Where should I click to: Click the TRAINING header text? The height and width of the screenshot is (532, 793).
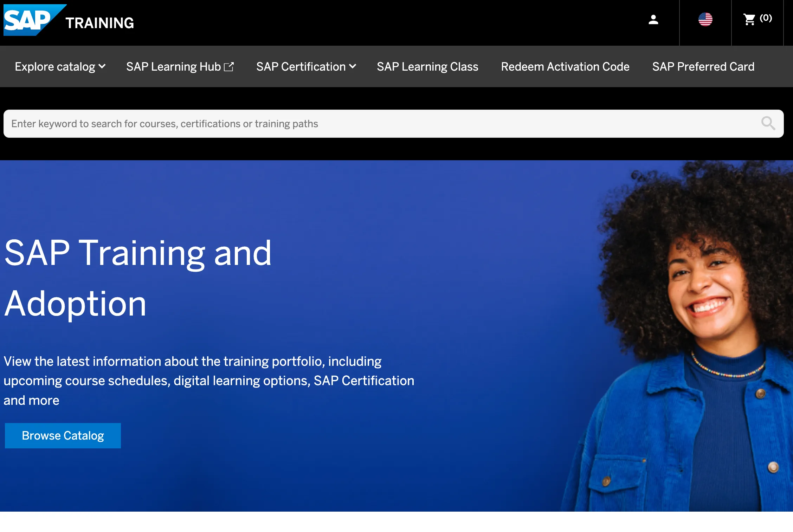pos(100,23)
